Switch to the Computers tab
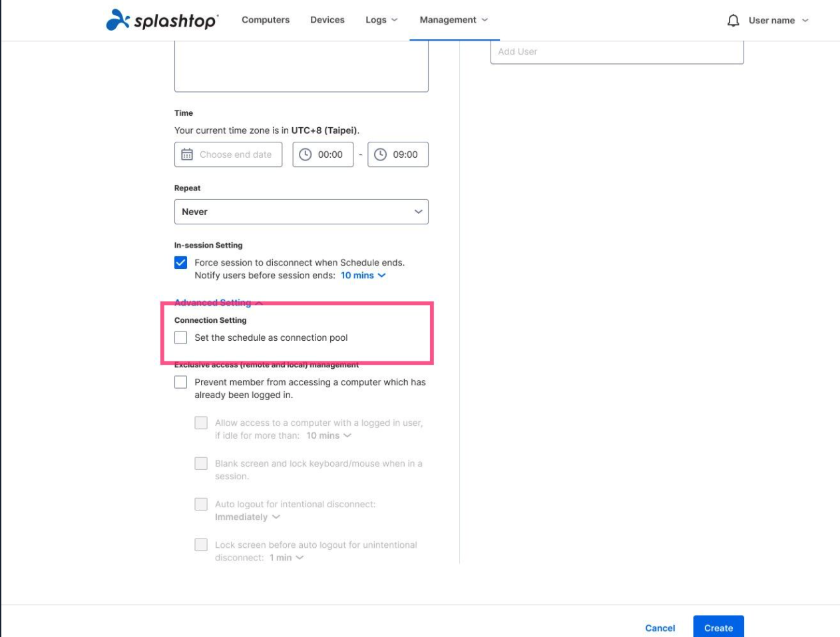Viewport: 840px width, 637px height. pos(265,20)
